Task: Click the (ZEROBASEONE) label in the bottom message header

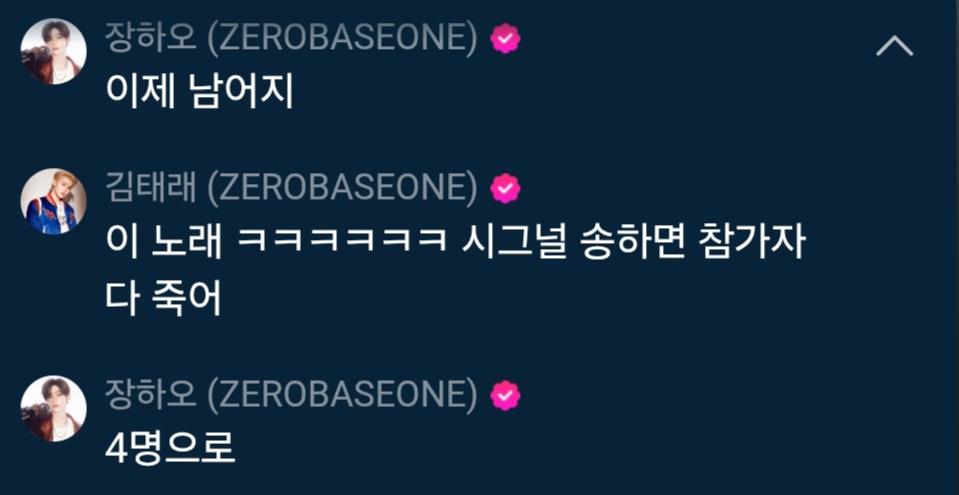Action: tap(342, 395)
